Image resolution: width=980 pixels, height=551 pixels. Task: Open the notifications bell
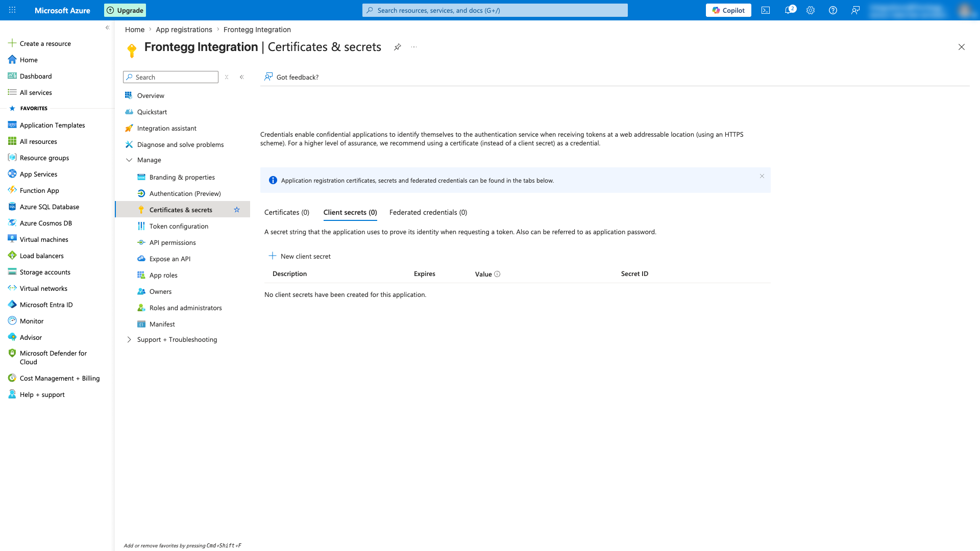point(789,10)
